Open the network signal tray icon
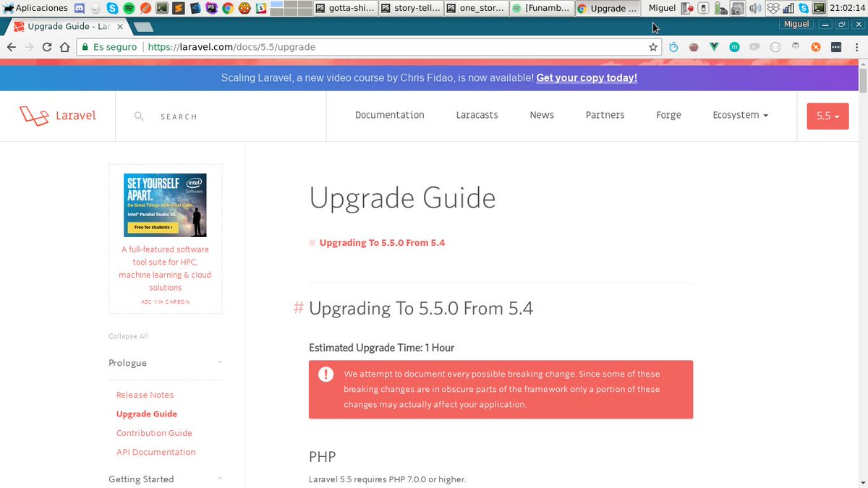868x488 pixels. coord(788,8)
